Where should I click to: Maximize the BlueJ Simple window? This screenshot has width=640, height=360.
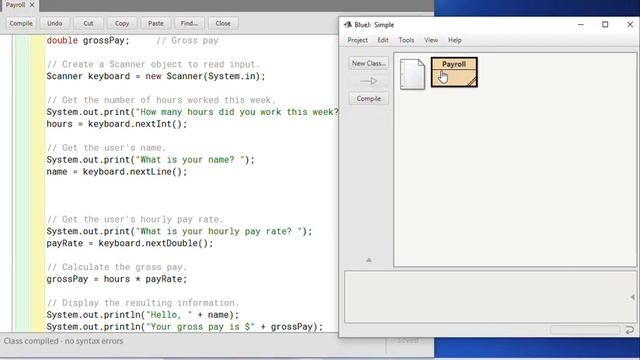[605, 24]
